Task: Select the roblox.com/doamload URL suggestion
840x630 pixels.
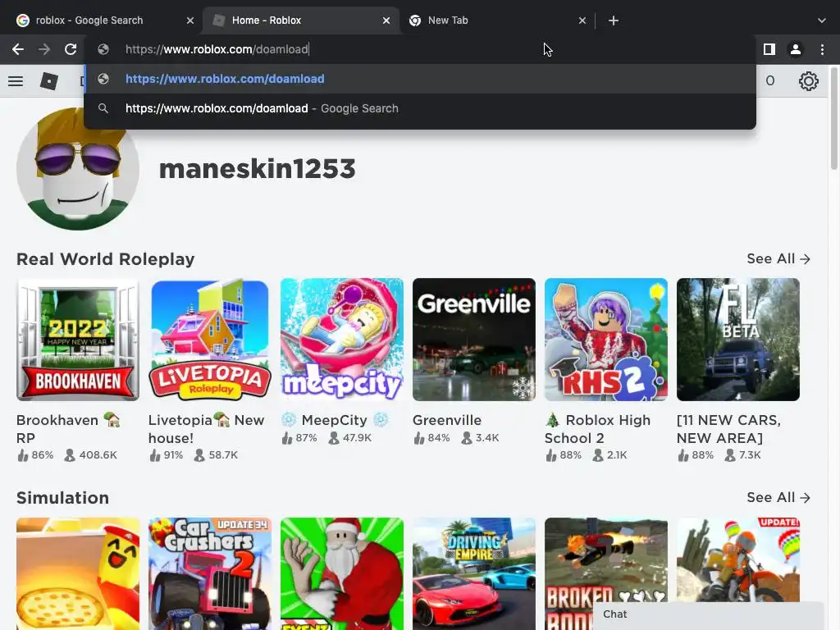Action: [420, 79]
